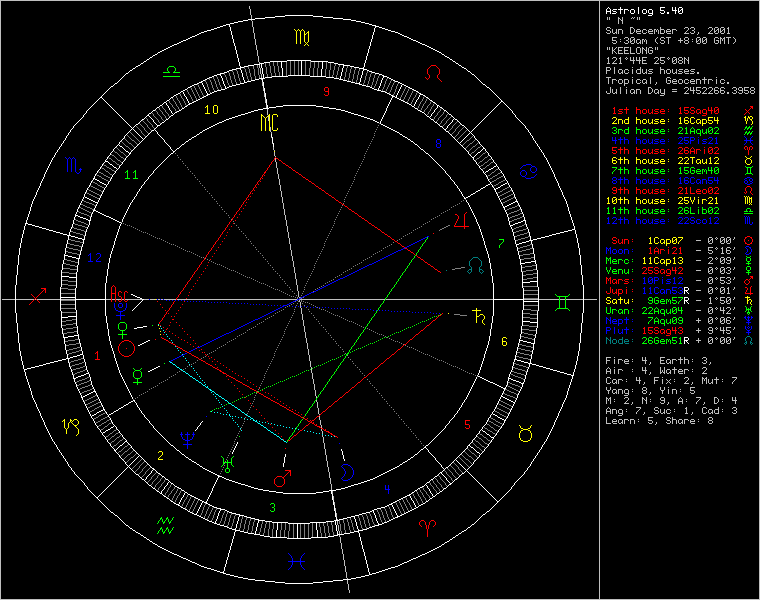Screen dimensions: 760x600
Task: Click the Moon crescent glyph in the chart wheel
Action: [348, 474]
